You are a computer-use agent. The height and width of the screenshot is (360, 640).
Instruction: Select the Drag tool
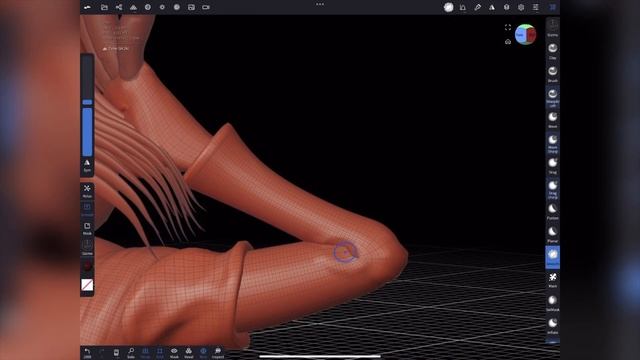(x=553, y=165)
